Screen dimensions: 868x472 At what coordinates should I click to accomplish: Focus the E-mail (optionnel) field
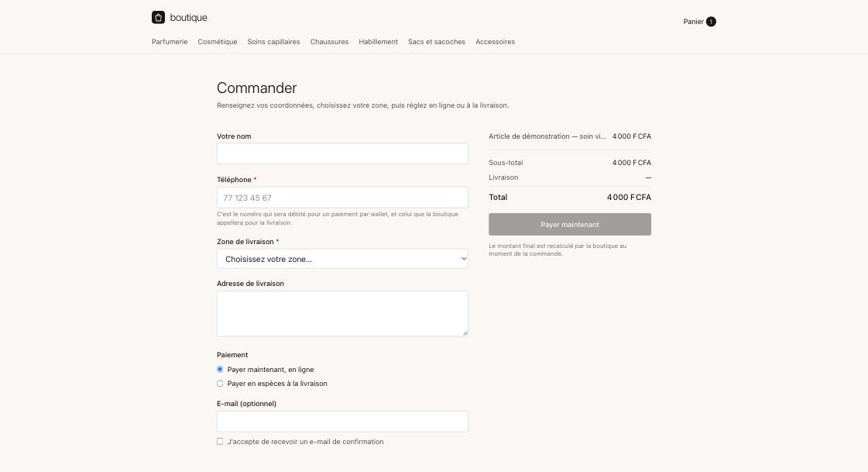click(x=343, y=422)
